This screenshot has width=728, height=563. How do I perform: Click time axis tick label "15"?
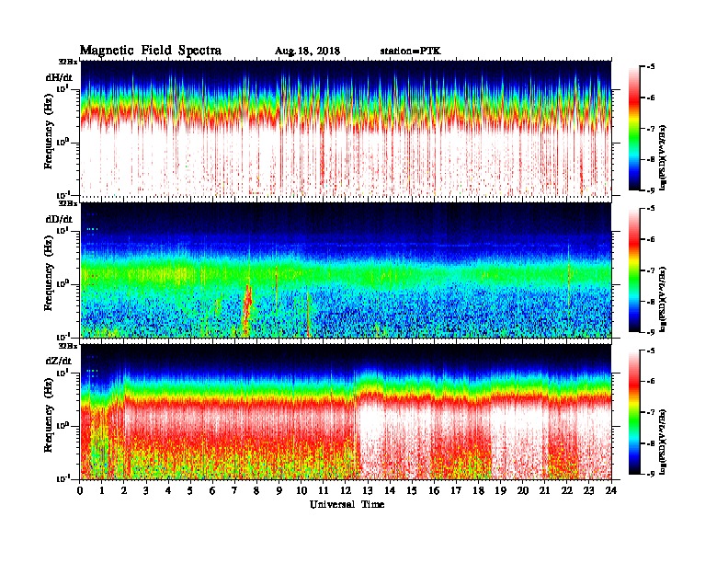point(412,491)
